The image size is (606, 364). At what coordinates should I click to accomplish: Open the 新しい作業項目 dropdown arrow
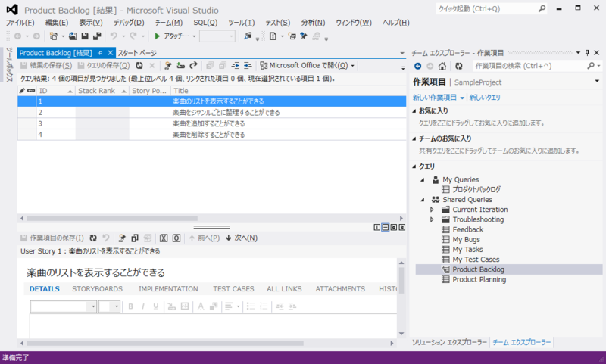tap(462, 98)
